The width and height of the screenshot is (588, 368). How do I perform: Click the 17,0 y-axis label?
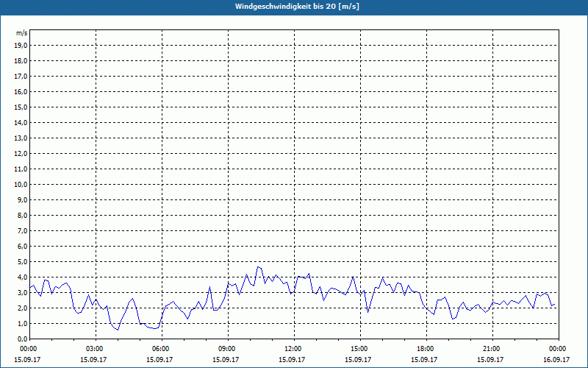(x=21, y=77)
